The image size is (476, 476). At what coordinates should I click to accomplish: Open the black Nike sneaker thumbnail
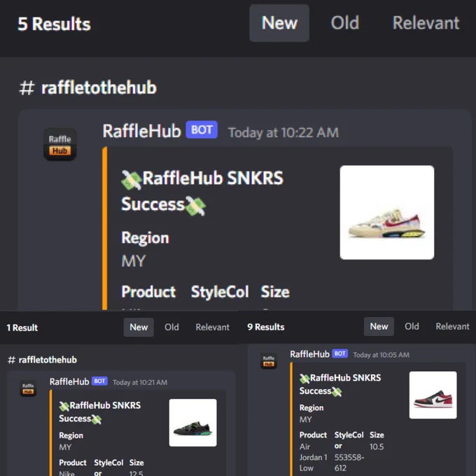pos(193,423)
